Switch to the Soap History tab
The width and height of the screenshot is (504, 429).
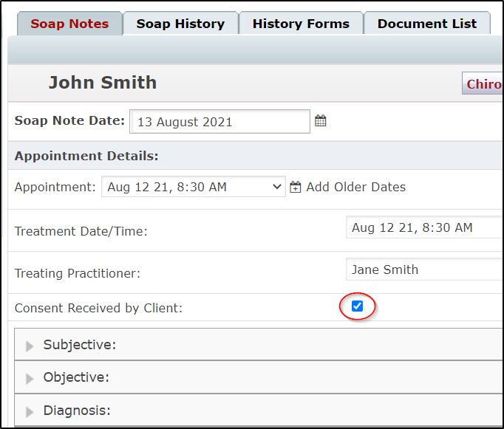pos(180,24)
